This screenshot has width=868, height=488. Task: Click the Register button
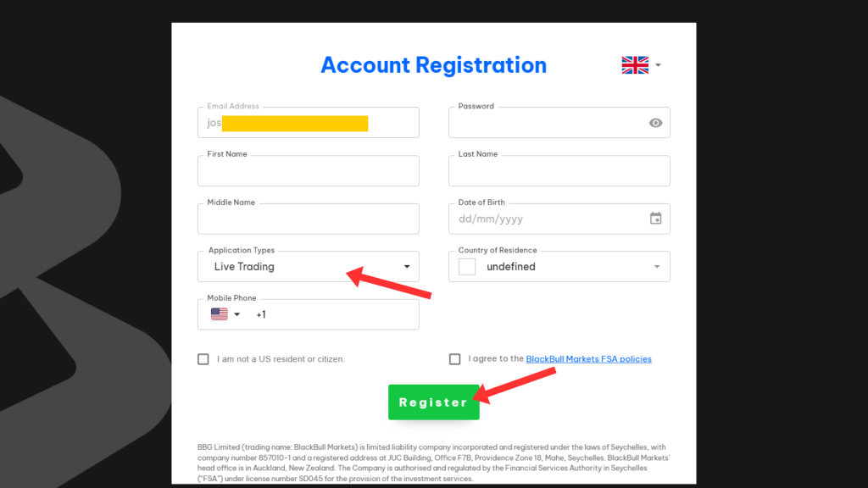433,402
